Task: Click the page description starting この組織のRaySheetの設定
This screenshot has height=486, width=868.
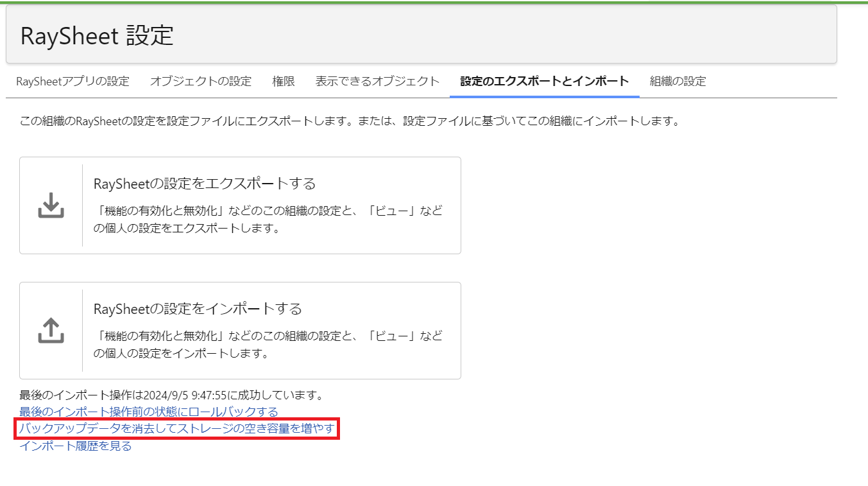Action: [x=350, y=121]
